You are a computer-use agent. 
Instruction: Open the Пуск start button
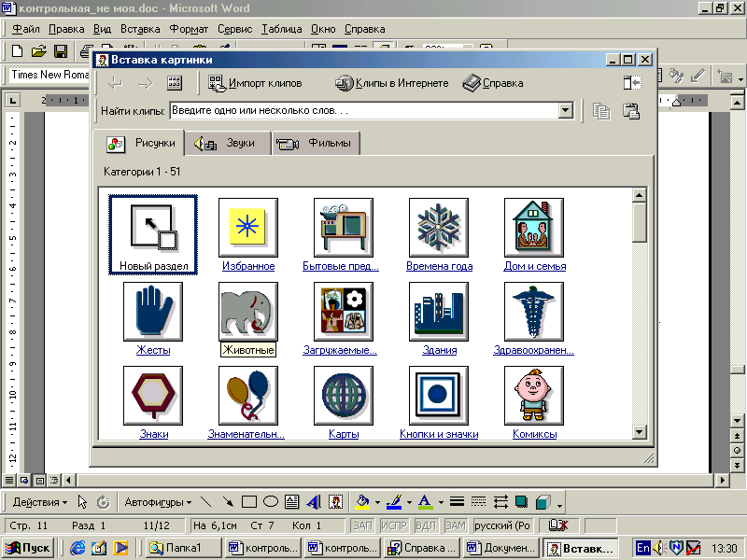28,548
